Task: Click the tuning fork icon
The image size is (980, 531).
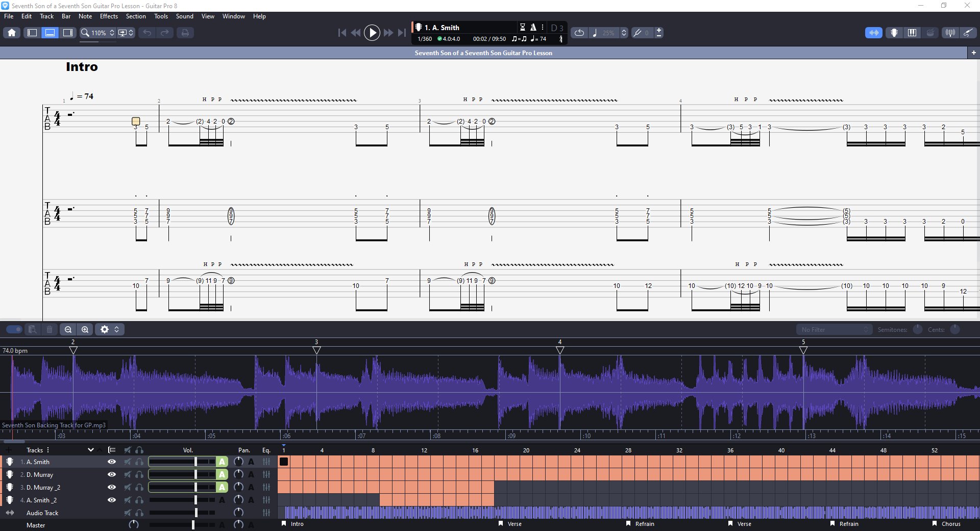Action: coord(637,33)
